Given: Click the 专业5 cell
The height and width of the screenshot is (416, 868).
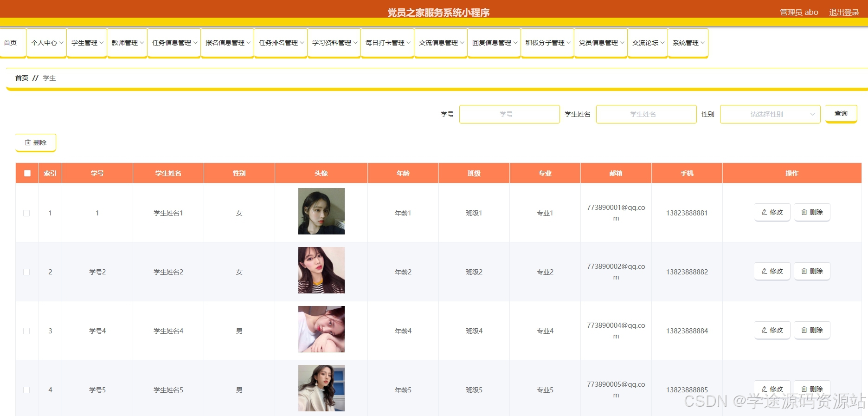Looking at the screenshot, I should [545, 390].
